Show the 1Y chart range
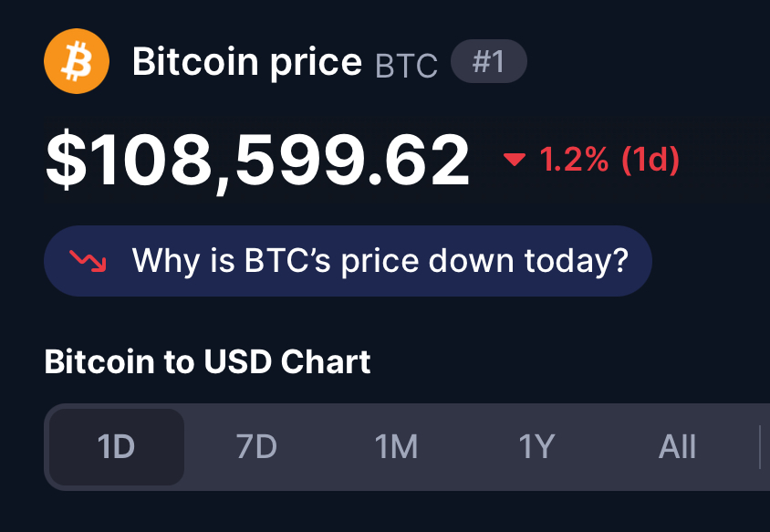The height and width of the screenshot is (532, 770). click(x=536, y=447)
